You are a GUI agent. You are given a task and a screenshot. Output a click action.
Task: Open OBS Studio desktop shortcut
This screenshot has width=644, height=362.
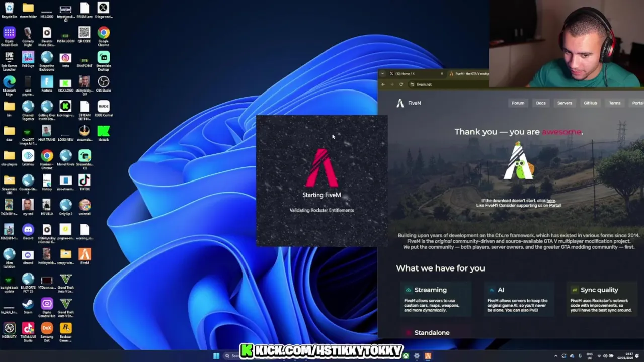point(103,85)
